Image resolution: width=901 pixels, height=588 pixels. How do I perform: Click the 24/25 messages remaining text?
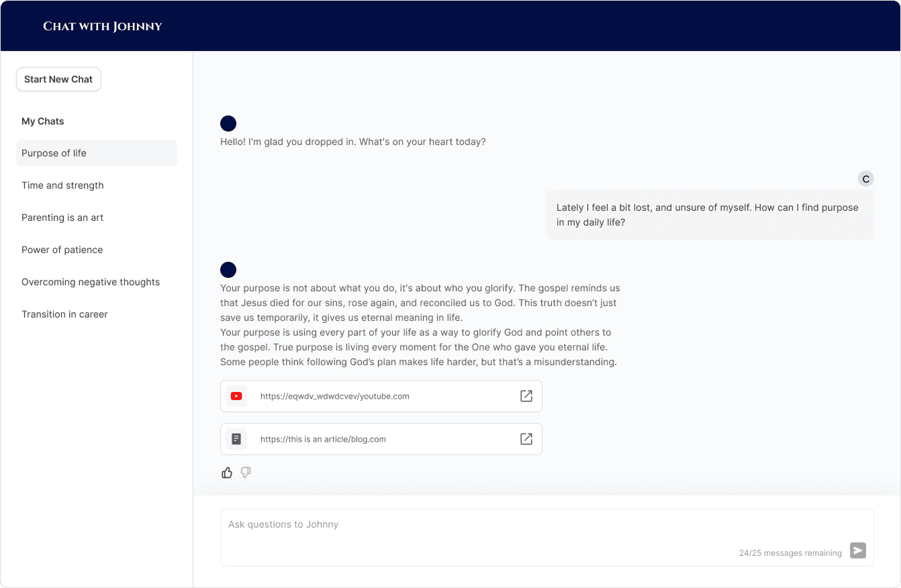click(790, 553)
